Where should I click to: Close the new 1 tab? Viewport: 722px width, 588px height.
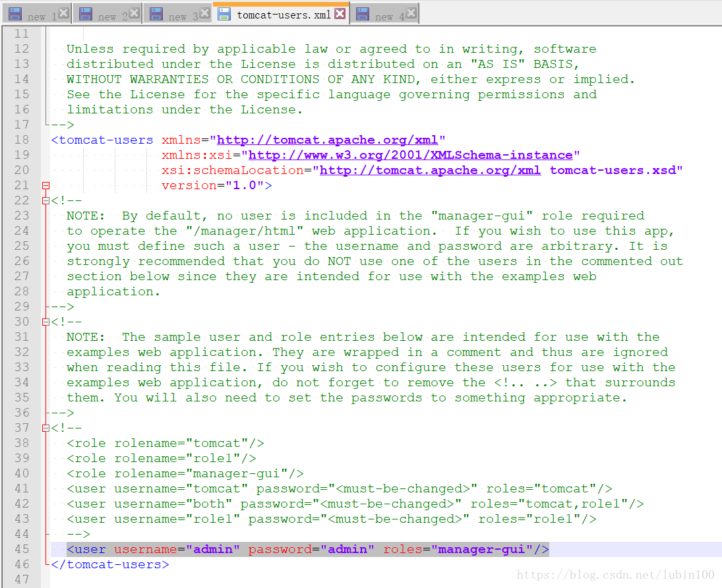[63, 13]
